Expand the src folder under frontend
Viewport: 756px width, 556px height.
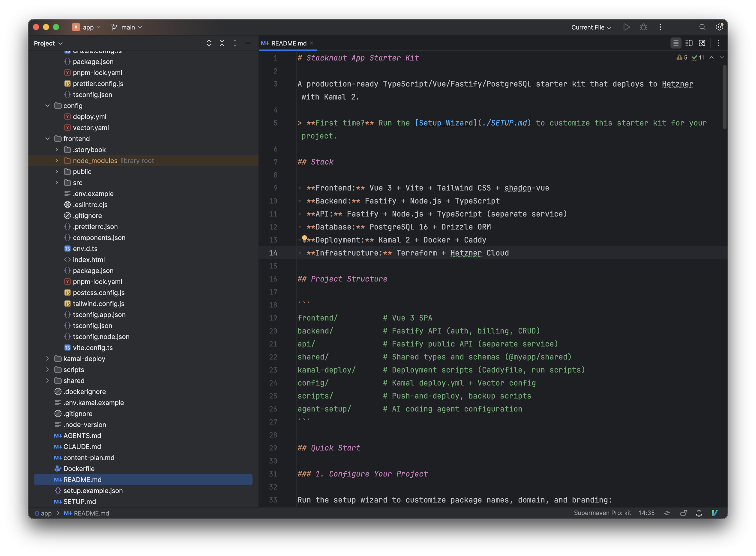56,182
